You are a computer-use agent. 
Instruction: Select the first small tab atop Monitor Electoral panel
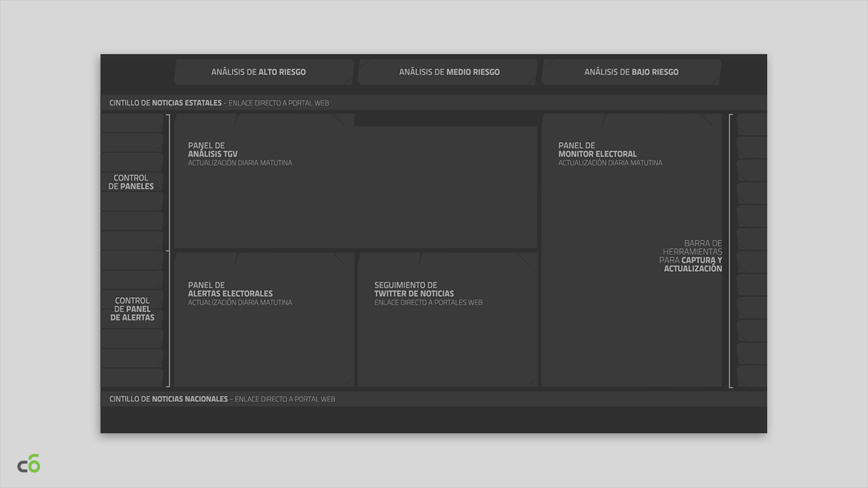[x=573, y=120]
